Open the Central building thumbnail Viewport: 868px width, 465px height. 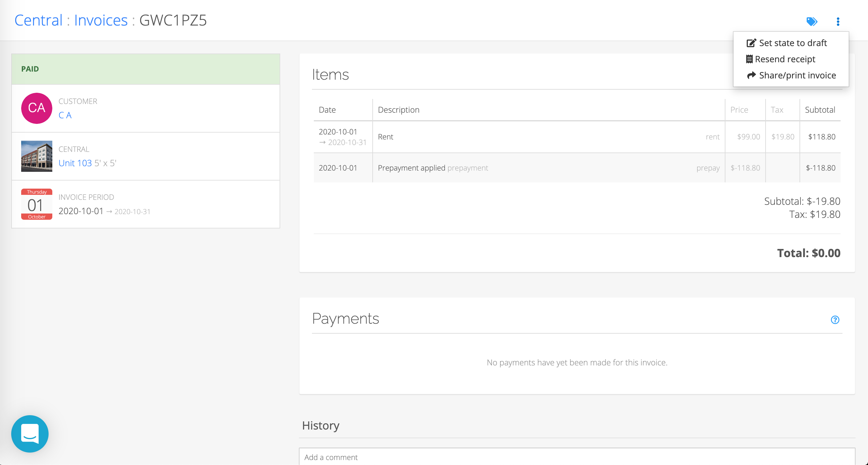coord(36,156)
